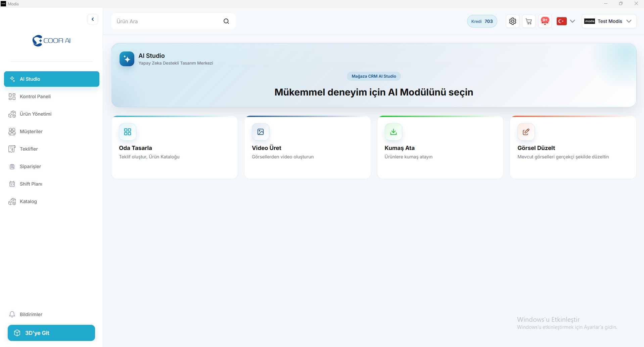This screenshot has width=644, height=347.
Task: Expand the language selector chevron
Action: [572, 21]
